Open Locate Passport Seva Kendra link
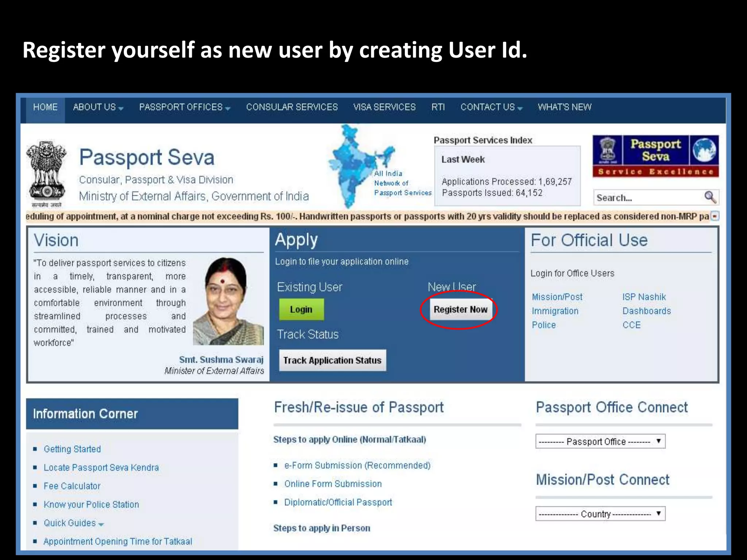Image resolution: width=747 pixels, height=560 pixels. pos(101,467)
